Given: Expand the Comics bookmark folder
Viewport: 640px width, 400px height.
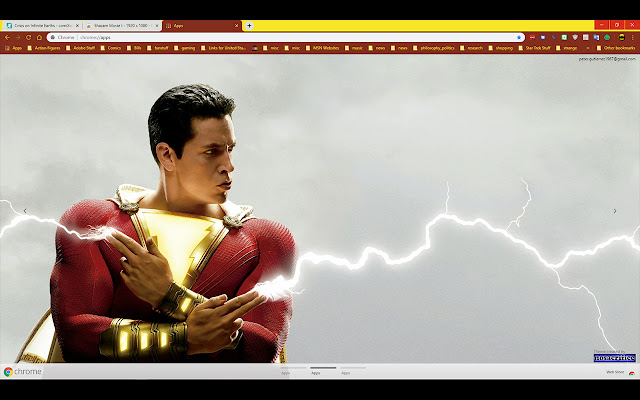Looking at the screenshot, I should point(111,48).
